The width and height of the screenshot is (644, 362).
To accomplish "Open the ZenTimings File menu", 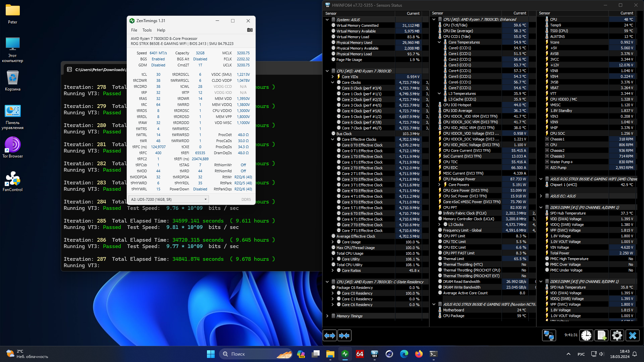I will [x=134, y=30].
